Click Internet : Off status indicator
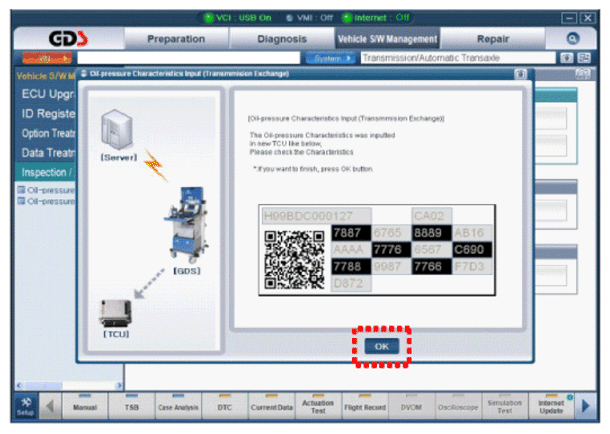Viewport: 610px width, 434px height. tap(376, 18)
